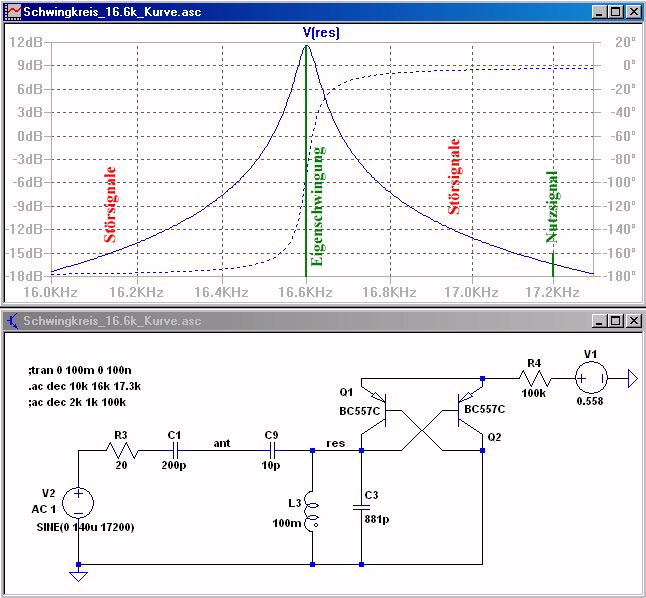The image size is (646, 598).
Task: Click schematic window icon in lower title bar
Action: click(x=12, y=321)
